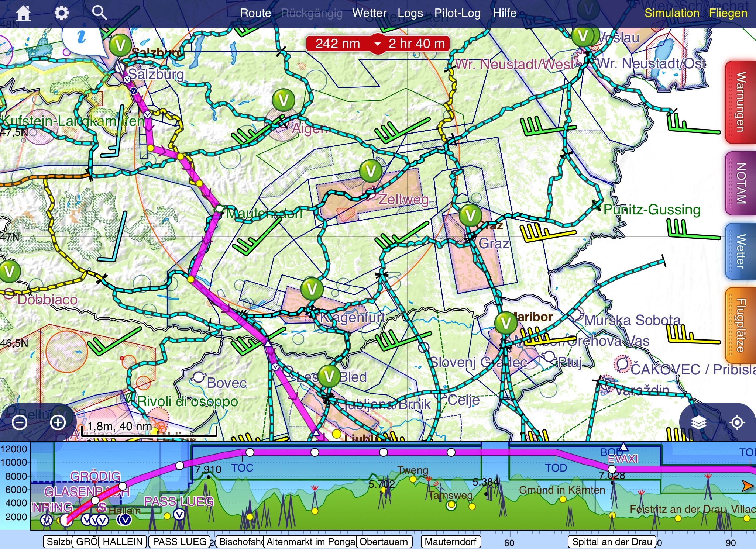
Task: Select VFR marker at Klagenfurt
Action: click(x=312, y=289)
